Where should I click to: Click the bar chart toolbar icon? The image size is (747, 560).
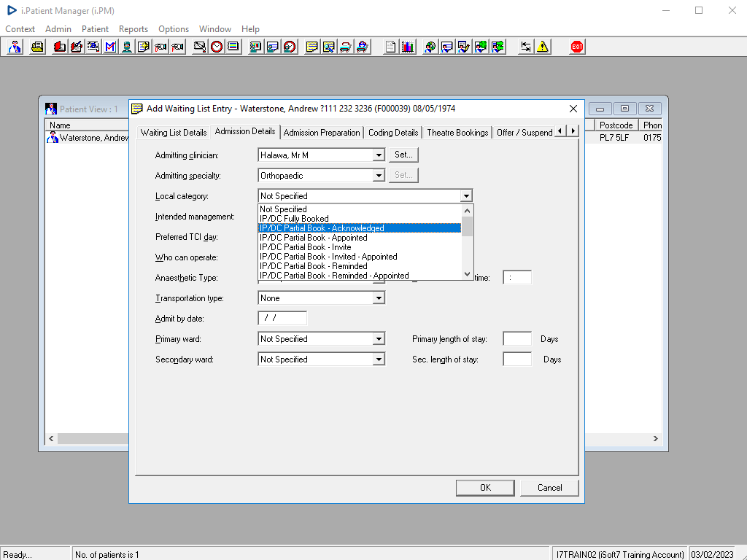click(407, 47)
